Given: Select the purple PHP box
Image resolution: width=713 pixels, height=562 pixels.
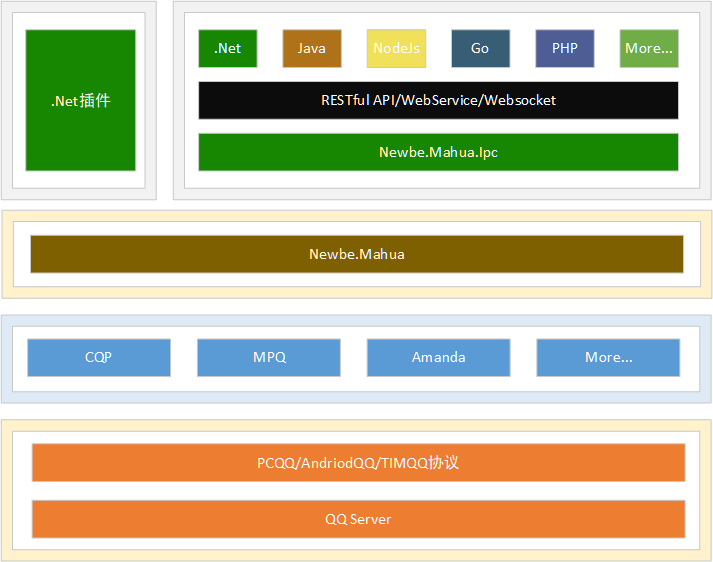Looking at the screenshot, I should click(x=565, y=49).
